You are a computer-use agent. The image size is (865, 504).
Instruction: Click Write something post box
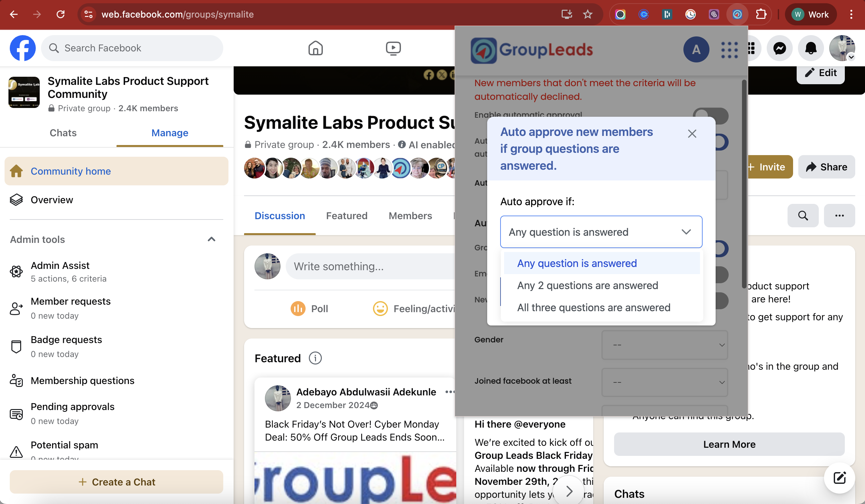(371, 266)
